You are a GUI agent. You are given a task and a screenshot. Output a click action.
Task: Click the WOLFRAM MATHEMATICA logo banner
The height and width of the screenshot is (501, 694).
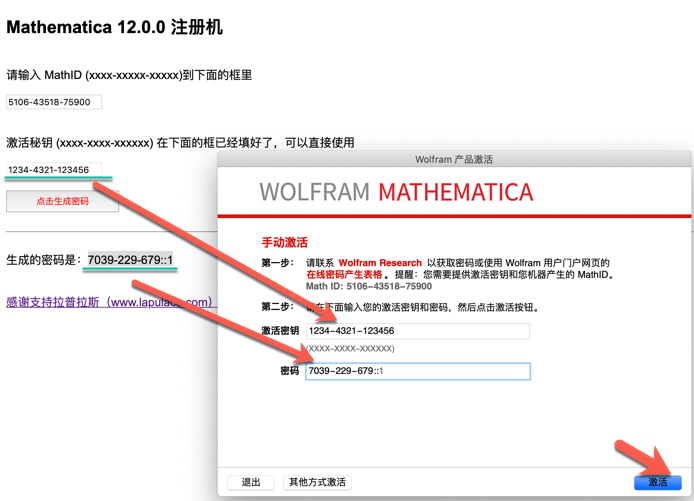396,192
